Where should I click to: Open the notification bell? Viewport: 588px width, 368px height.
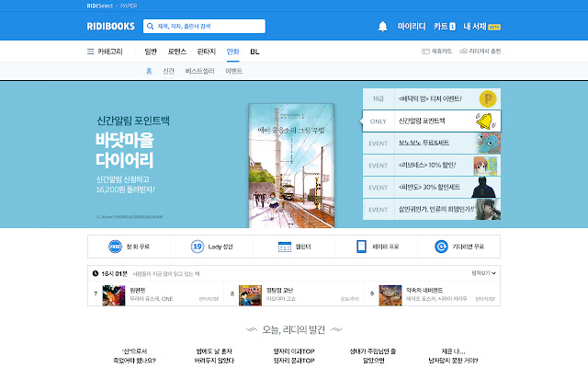pos(382,27)
